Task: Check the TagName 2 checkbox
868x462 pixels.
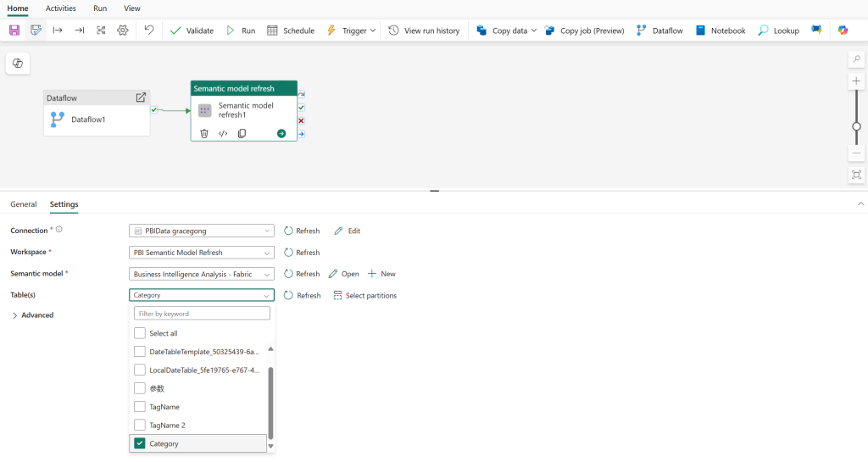Action: [x=140, y=425]
